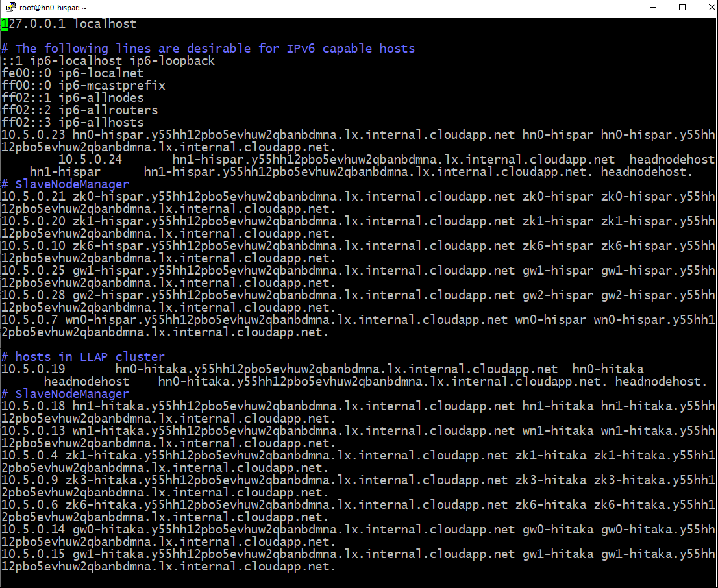This screenshot has height=588, width=718.
Task: Click the ff02::3 ip6-allhosts line
Action: coord(72,123)
